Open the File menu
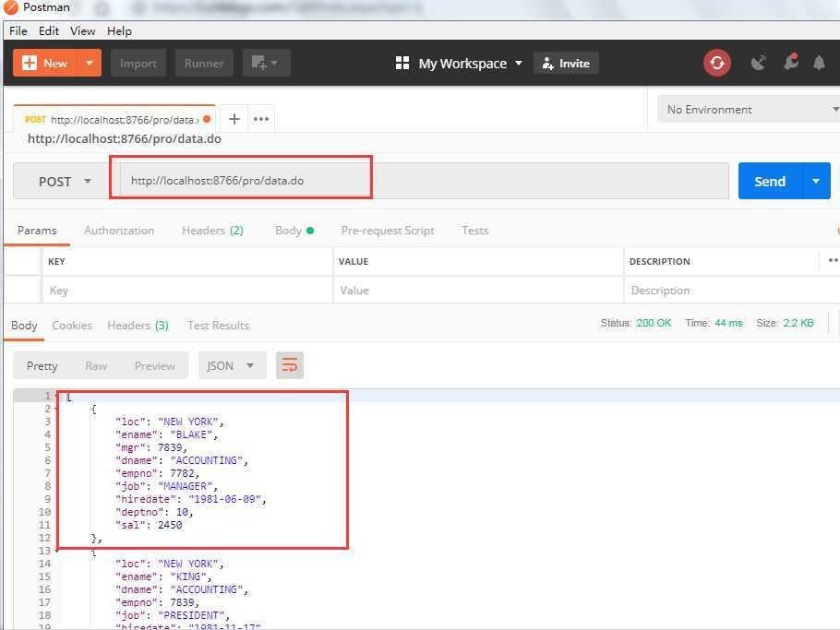 pos(18,31)
